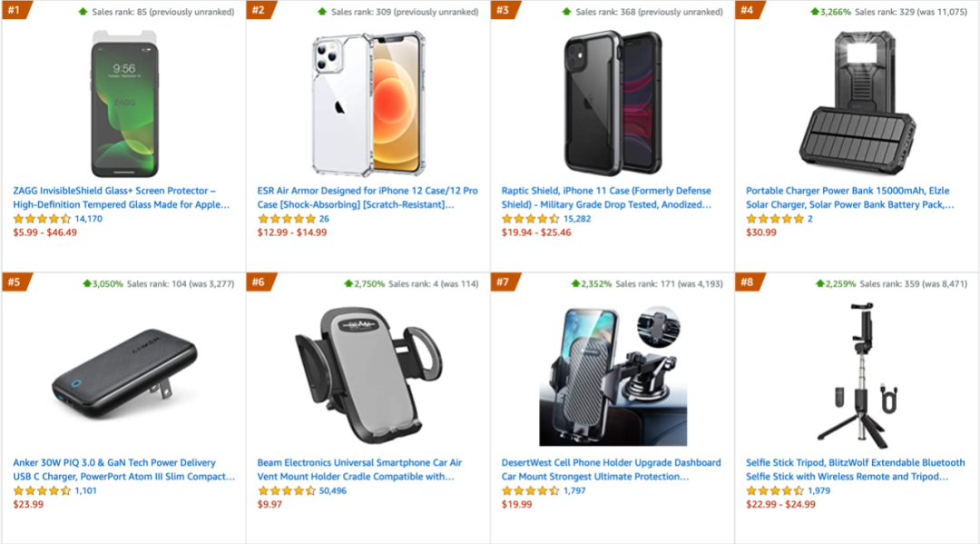Open the BlitzWolf selfie stick tripod image
The image size is (980, 544).
[857, 376]
